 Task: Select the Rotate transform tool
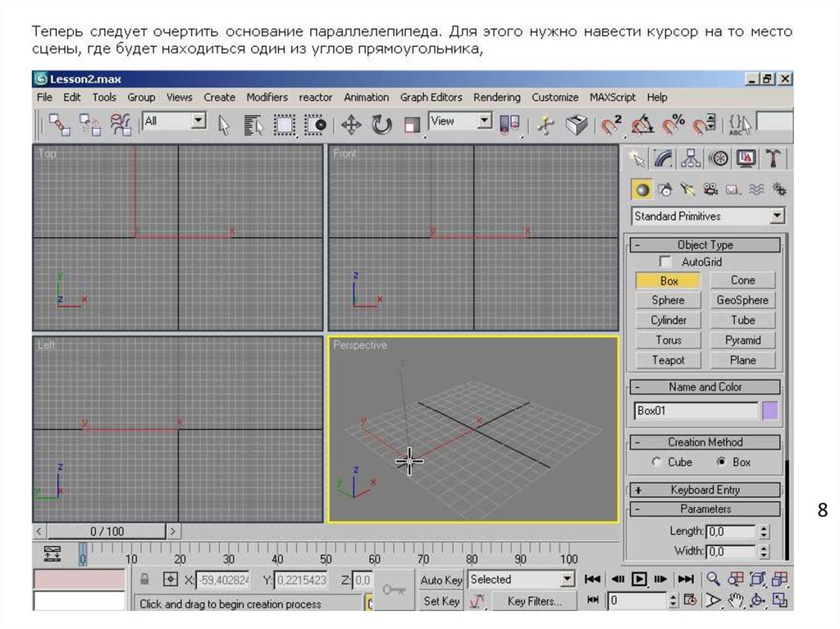pyautogui.click(x=381, y=125)
